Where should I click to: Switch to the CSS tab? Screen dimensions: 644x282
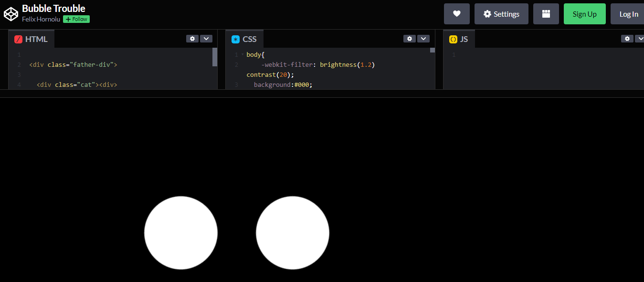[249, 39]
